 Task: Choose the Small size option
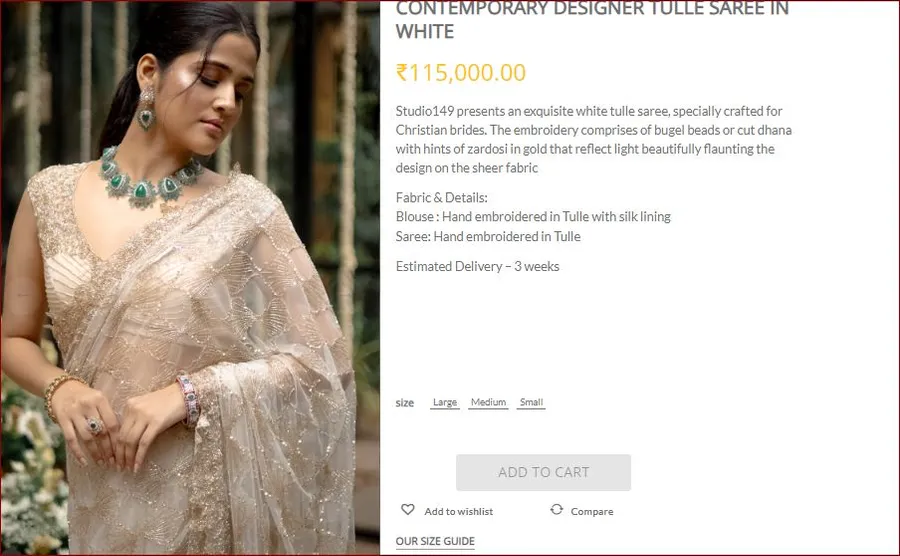[x=531, y=402]
